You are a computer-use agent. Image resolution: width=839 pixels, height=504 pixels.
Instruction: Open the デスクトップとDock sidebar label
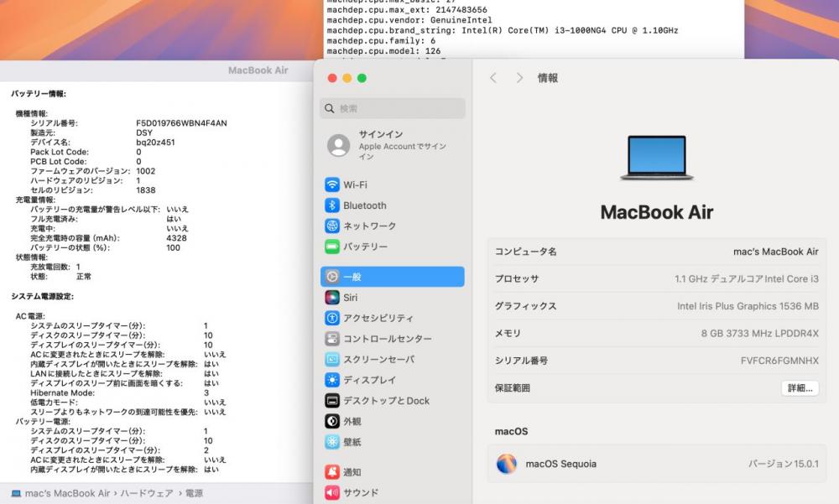tap(386, 401)
